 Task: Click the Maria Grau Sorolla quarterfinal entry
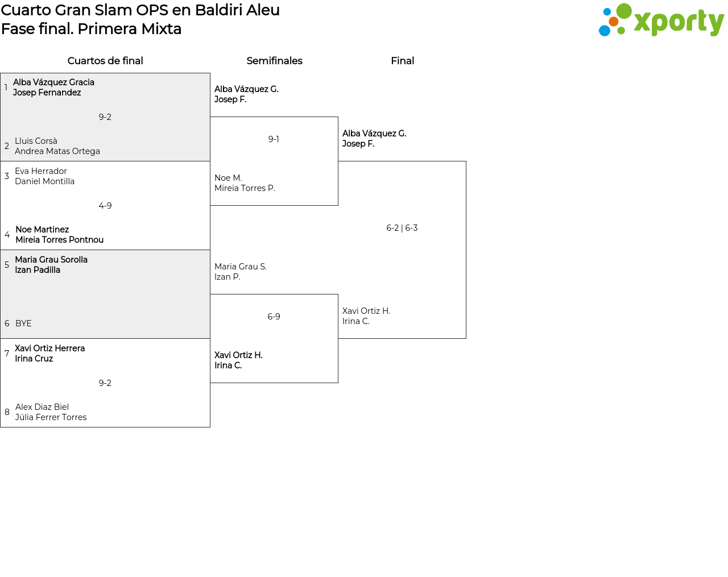coord(51,265)
